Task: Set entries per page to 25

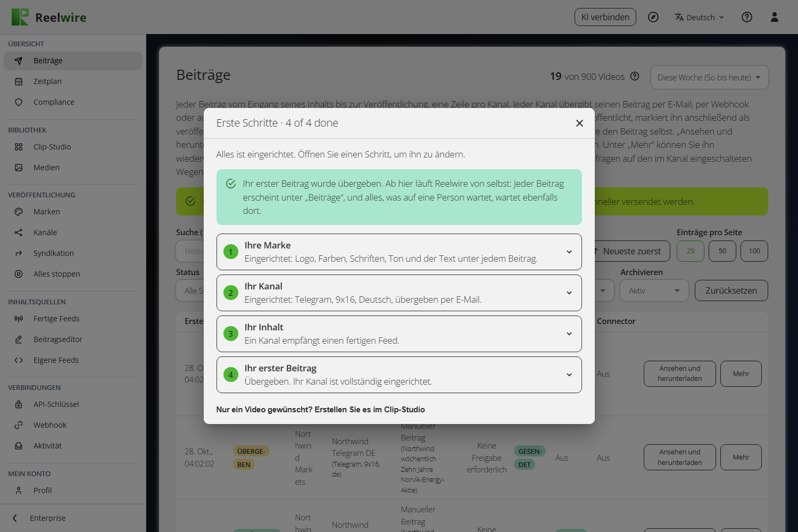Action: tap(691, 251)
